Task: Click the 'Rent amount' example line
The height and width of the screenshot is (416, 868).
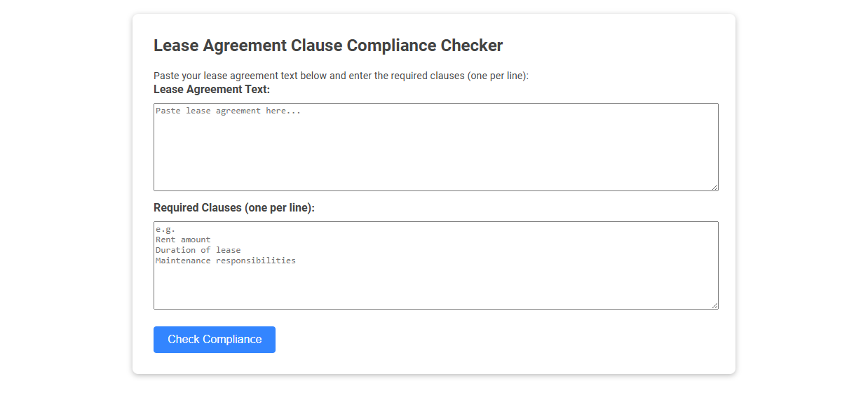Action: (183, 239)
